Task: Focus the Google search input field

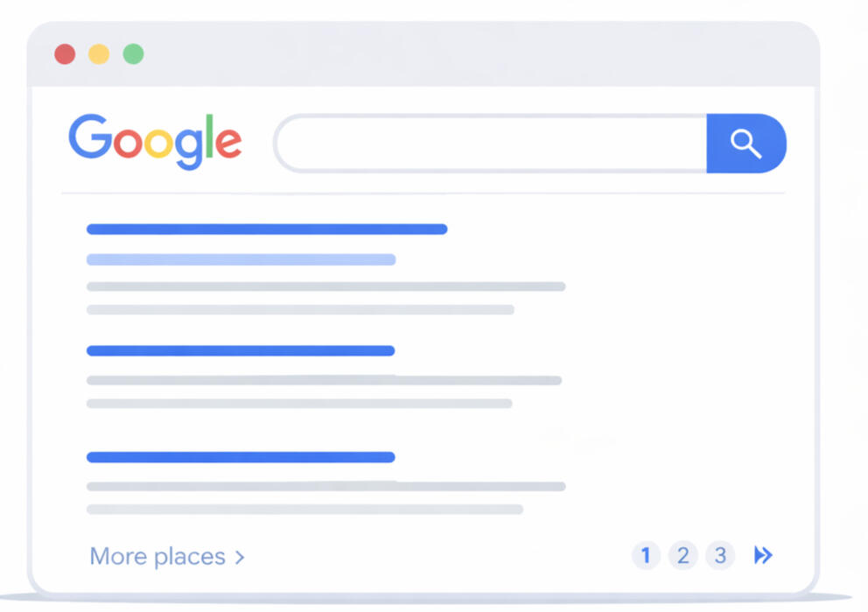Action: [x=490, y=143]
